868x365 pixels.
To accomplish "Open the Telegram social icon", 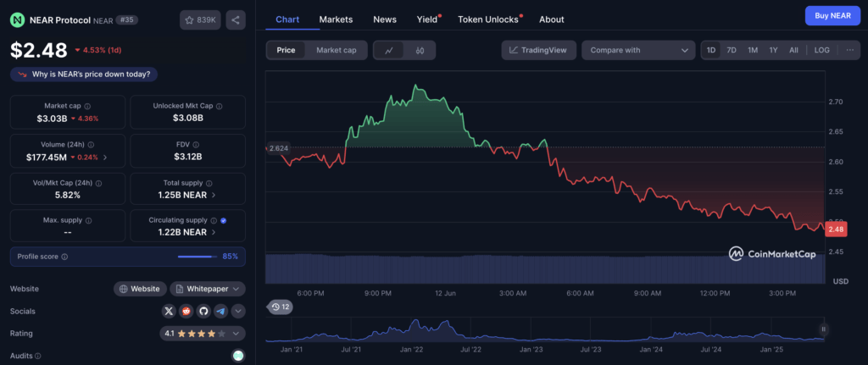I will (221, 312).
